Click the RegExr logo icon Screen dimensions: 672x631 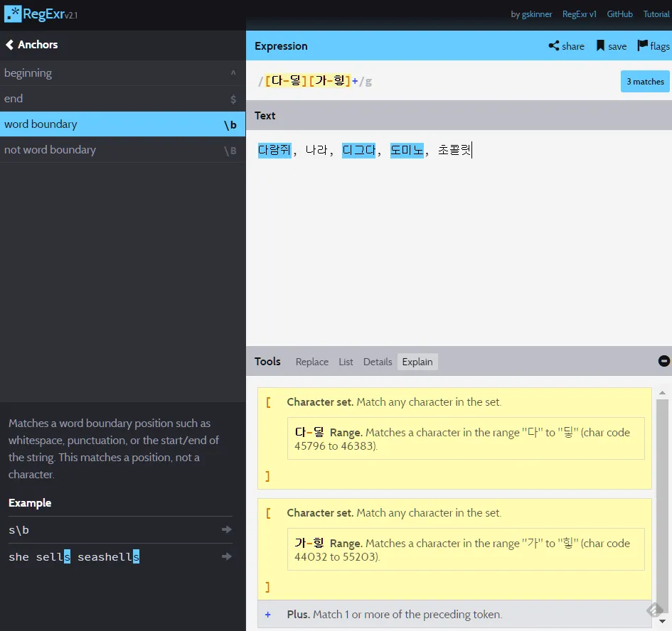[x=12, y=14]
